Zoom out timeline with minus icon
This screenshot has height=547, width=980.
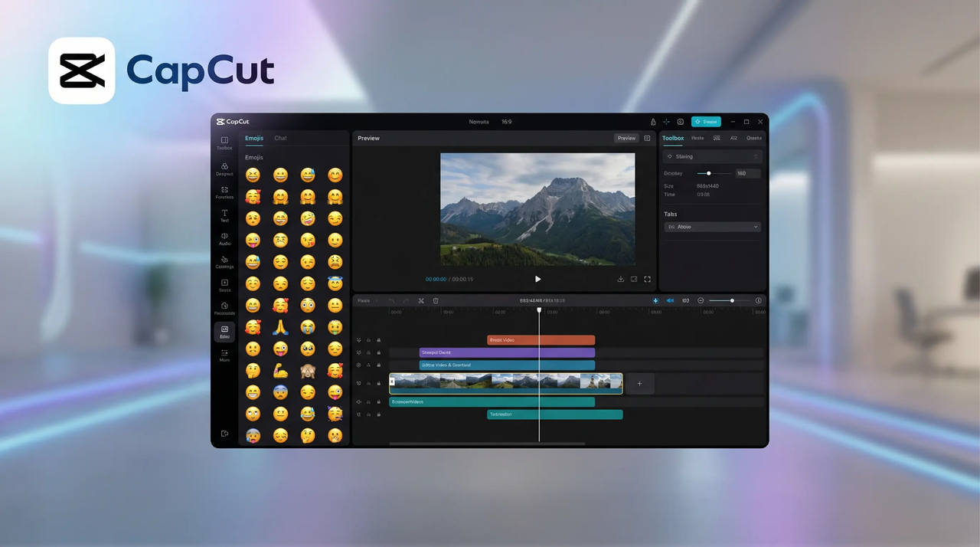[x=701, y=301]
